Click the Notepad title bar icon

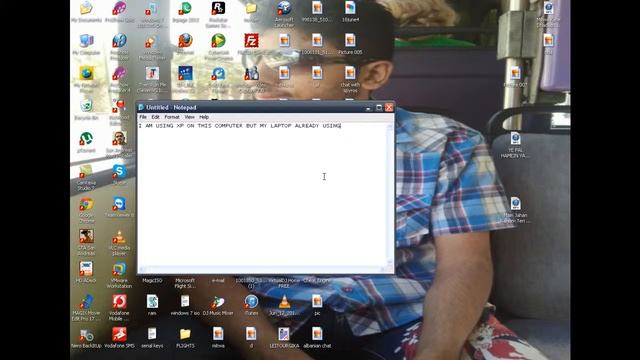click(141, 107)
